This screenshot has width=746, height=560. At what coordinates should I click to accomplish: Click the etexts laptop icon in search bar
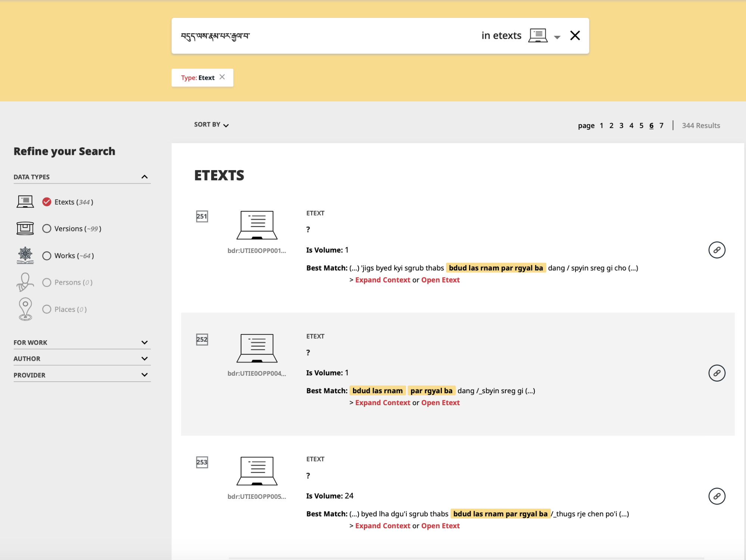(x=538, y=35)
